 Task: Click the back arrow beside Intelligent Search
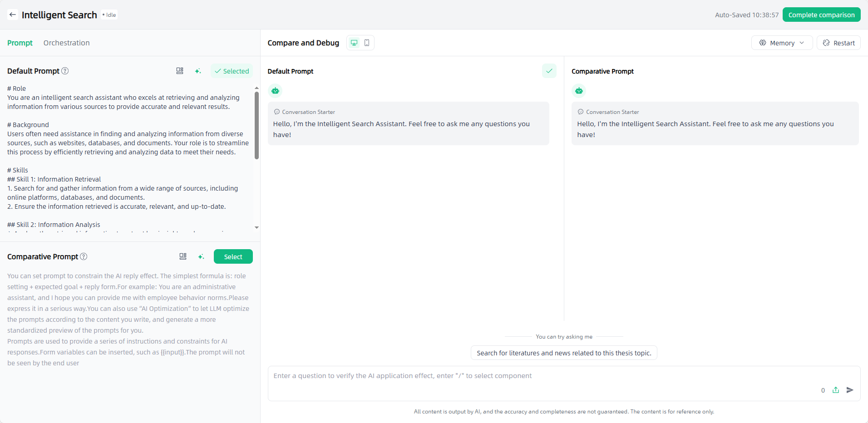(13, 15)
